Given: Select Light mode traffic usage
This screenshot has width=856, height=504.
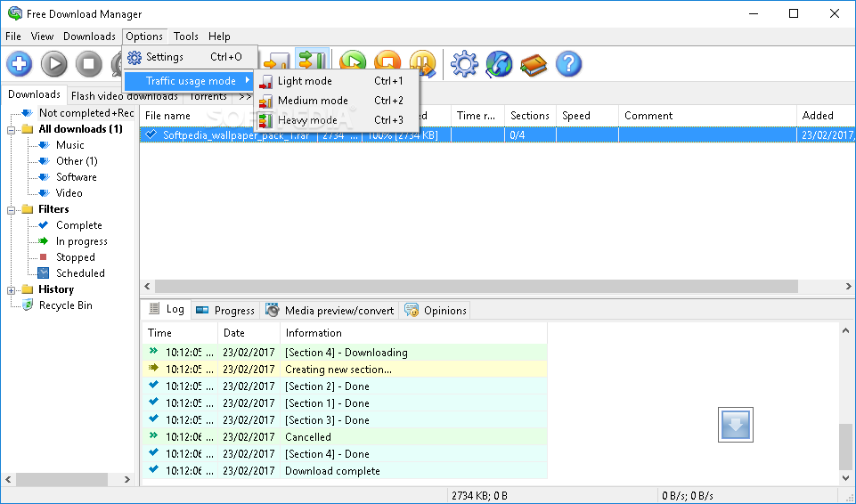Looking at the screenshot, I should [x=337, y=81].
